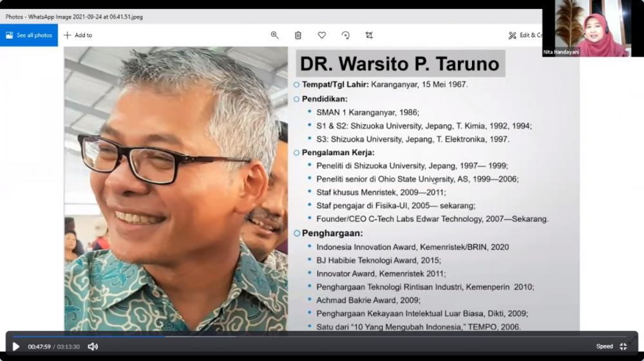Select the 'Indonesia Innovation Award' line
The image size is (644, 361).
412,247
